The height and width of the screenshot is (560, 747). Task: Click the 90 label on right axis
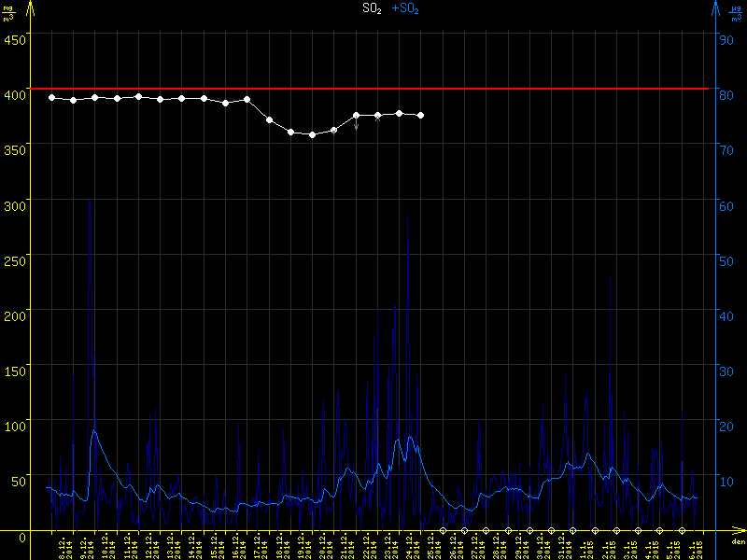pyautogui.click(x=725, y=38)
